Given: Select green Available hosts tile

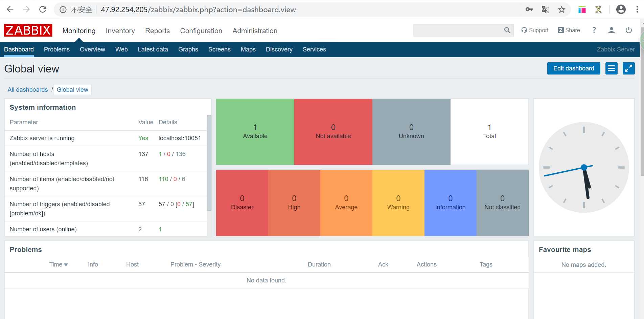Looking at the screenshot, I should pos(255,132).
